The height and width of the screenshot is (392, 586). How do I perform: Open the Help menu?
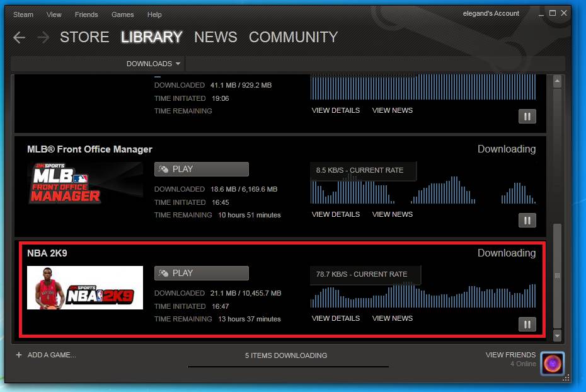point(154,14)
